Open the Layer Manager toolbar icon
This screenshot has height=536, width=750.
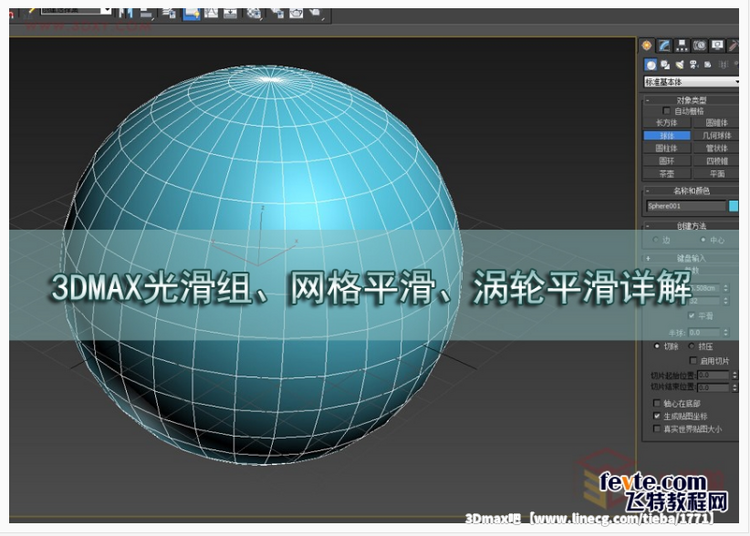(x=169, y=13)
